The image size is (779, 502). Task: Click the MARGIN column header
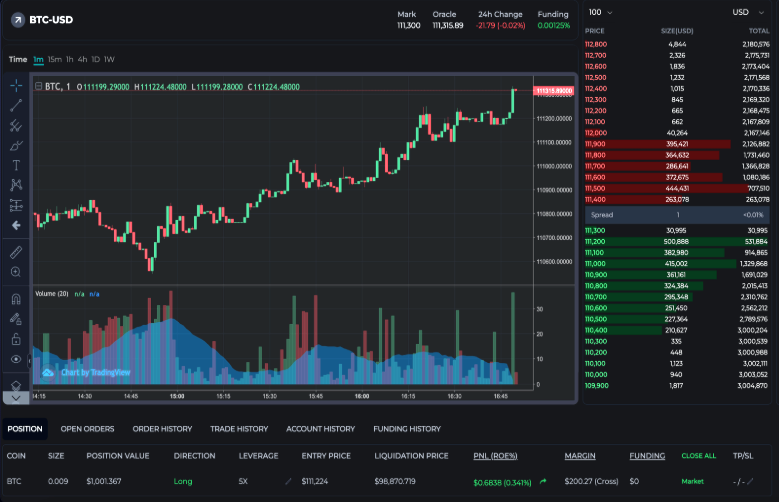(580, 456)
